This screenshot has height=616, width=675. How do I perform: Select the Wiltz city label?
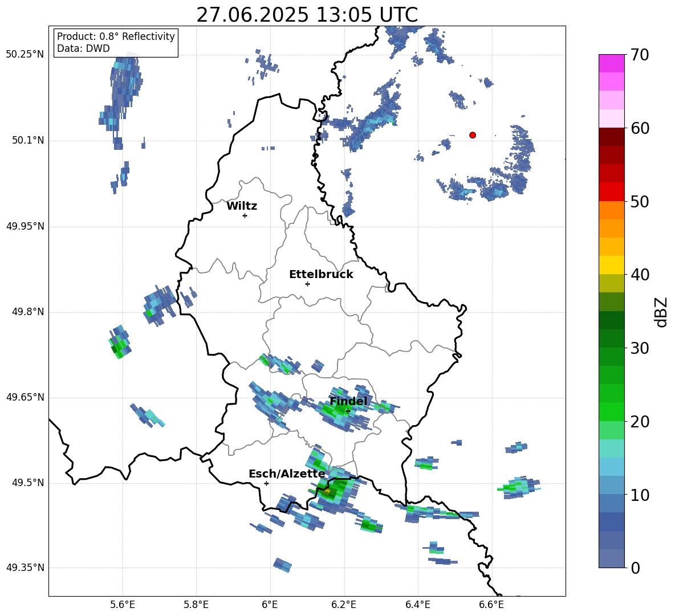click(242, 206)
